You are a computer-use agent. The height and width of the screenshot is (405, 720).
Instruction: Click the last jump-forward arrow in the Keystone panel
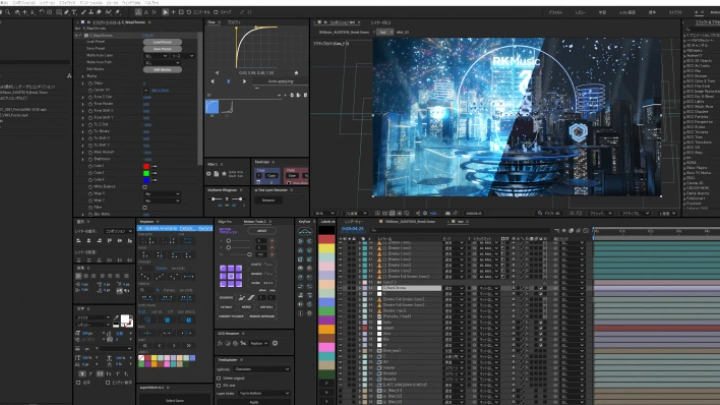point(188,345)
